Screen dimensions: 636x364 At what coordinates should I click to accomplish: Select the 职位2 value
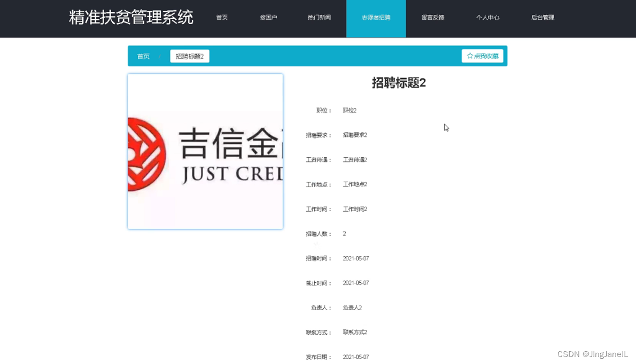tap(350, 111)
